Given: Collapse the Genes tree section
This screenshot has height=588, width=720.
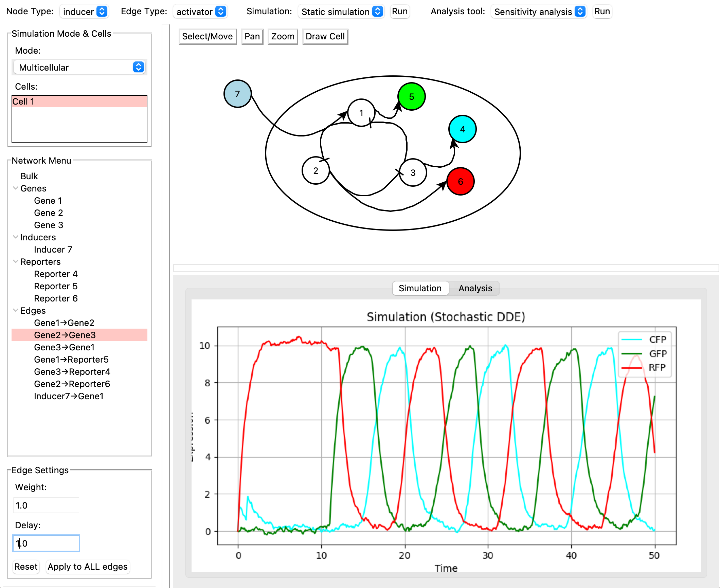Looking at the screenshot, I should click(x=16, y=188).
